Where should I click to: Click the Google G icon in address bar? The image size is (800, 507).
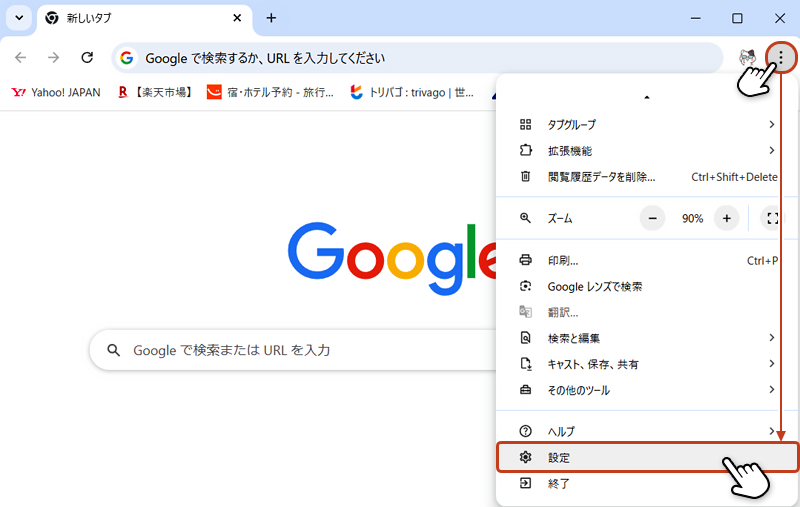tap(127, 58)
